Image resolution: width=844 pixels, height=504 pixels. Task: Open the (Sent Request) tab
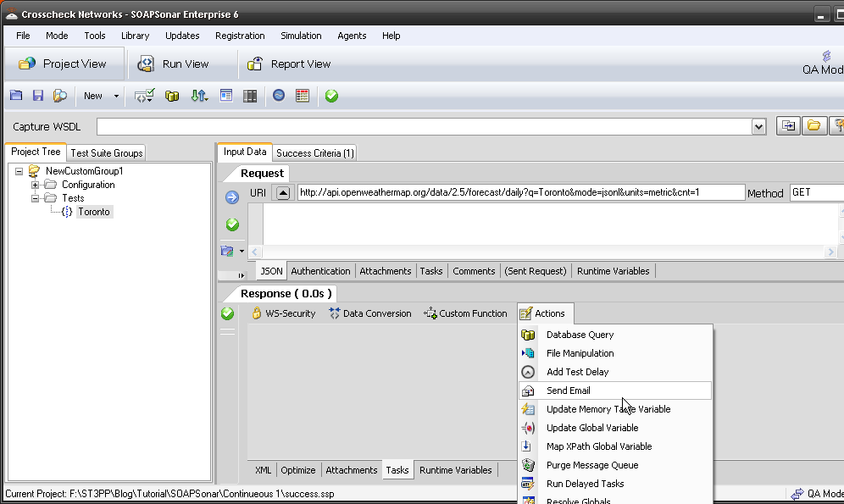pos(536,271)
